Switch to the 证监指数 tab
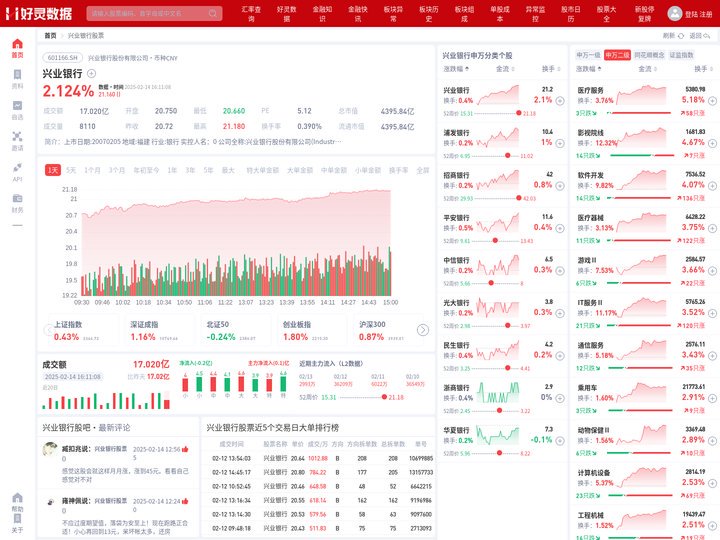Image resolution: width=720 pixels, height=540 pixels. pos(681,55)
